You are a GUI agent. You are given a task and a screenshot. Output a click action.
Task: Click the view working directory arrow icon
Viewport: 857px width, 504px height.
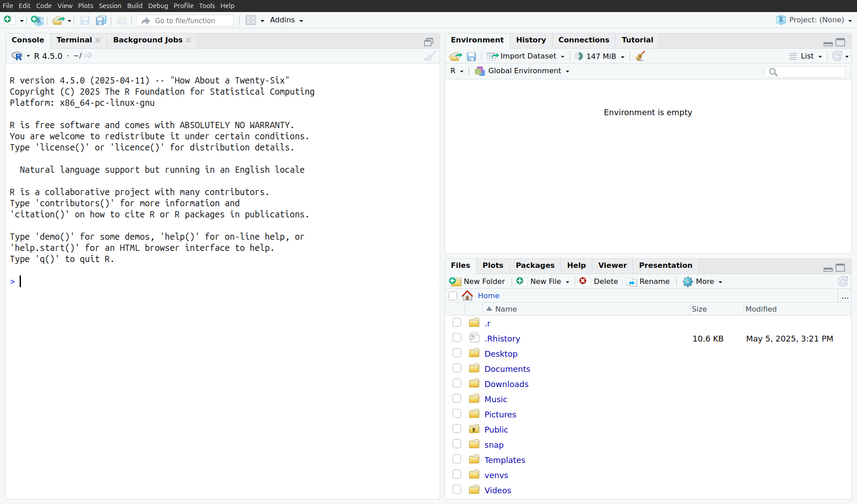88,55
